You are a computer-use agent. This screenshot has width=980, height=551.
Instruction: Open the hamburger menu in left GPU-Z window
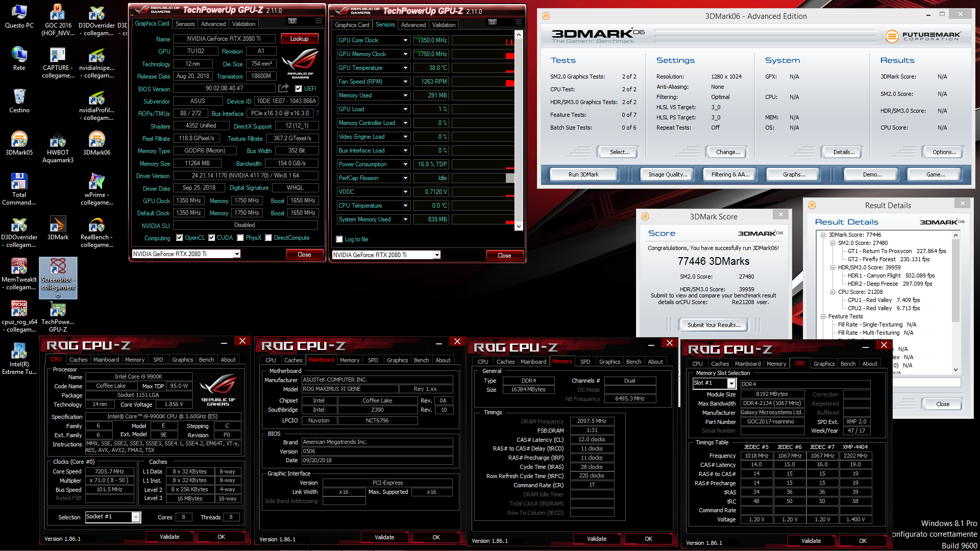[318, 21]
